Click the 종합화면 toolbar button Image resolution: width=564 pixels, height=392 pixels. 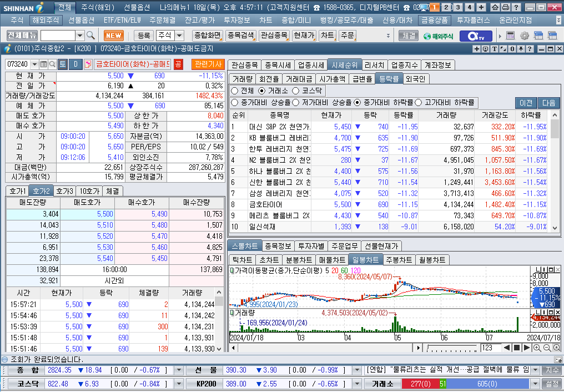208,35
